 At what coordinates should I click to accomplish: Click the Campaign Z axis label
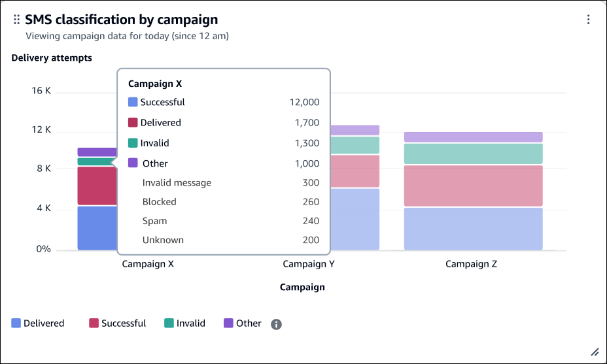(x=471, y=265)
